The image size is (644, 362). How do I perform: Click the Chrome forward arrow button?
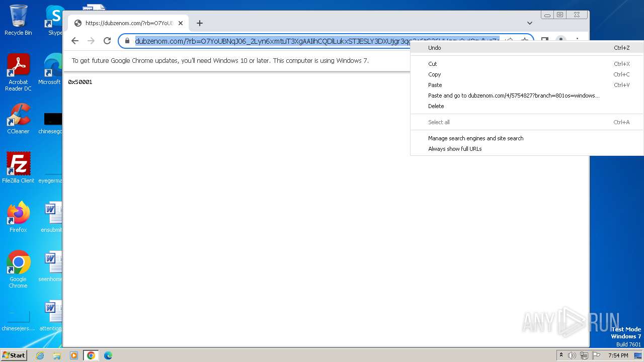(91, 41)
